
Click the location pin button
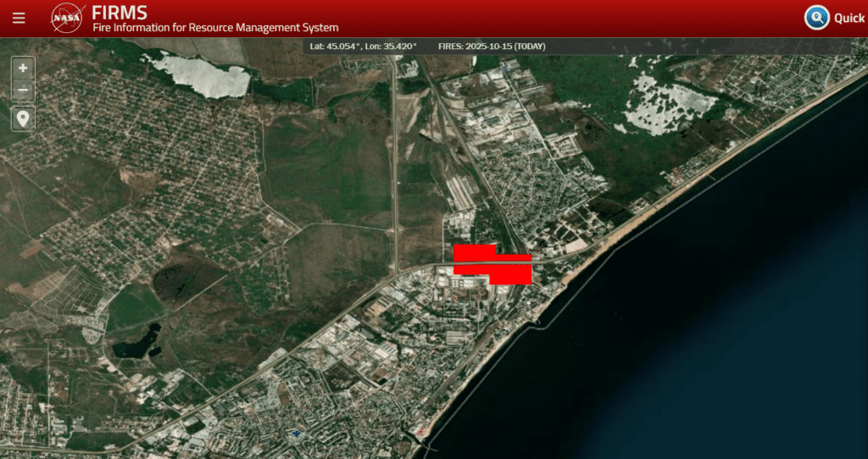(x=23, y=119)
